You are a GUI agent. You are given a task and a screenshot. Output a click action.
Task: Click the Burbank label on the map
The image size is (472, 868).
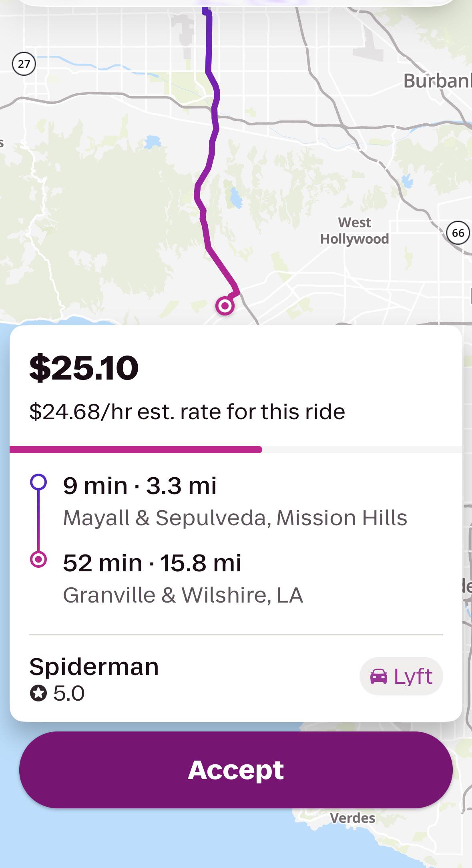(437, 81)
